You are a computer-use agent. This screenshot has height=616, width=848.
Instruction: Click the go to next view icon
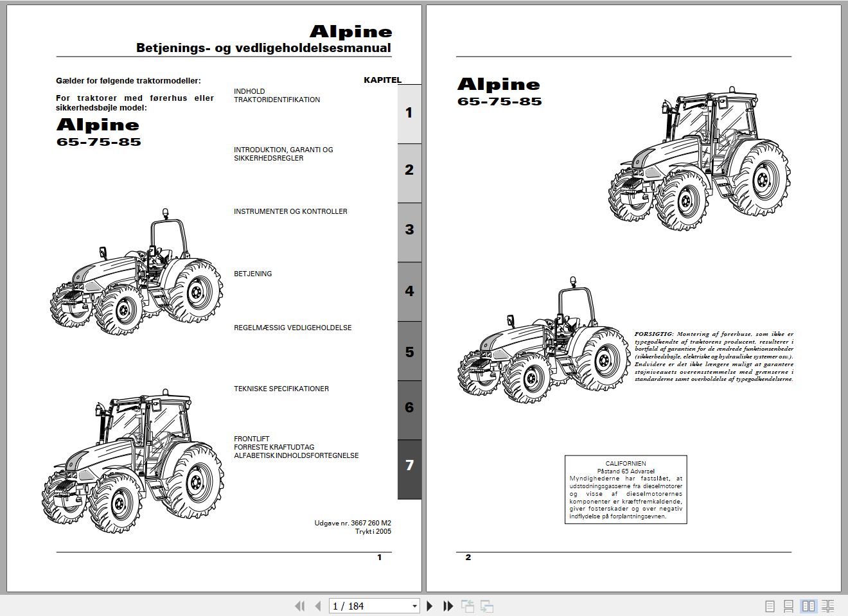(487, 606)
